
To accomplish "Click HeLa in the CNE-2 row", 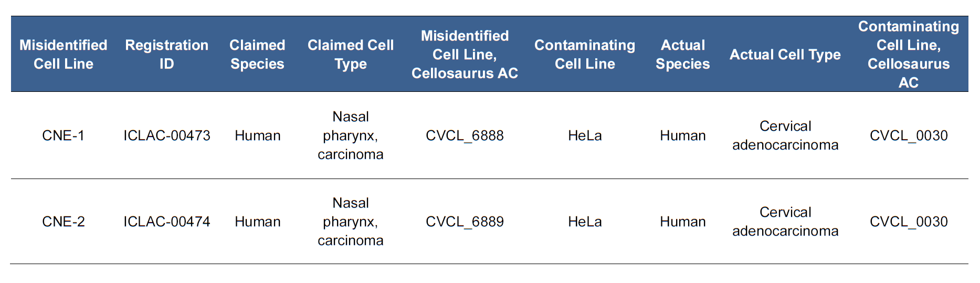I will (585, 222).
